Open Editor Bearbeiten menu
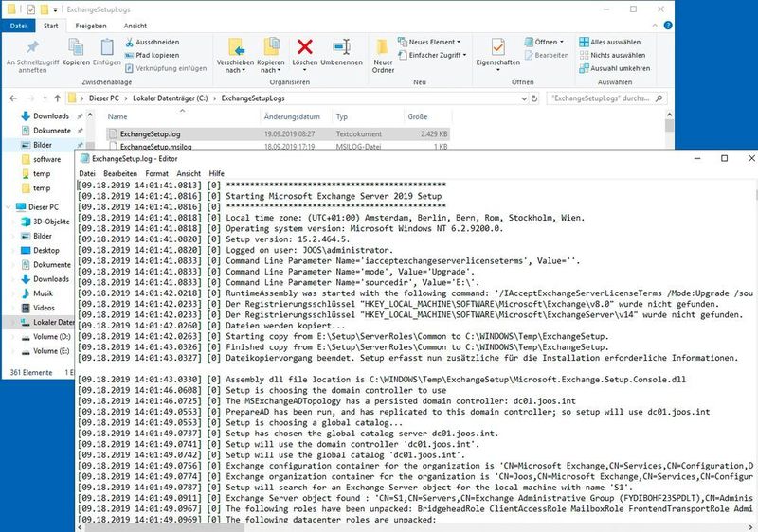 120,173
